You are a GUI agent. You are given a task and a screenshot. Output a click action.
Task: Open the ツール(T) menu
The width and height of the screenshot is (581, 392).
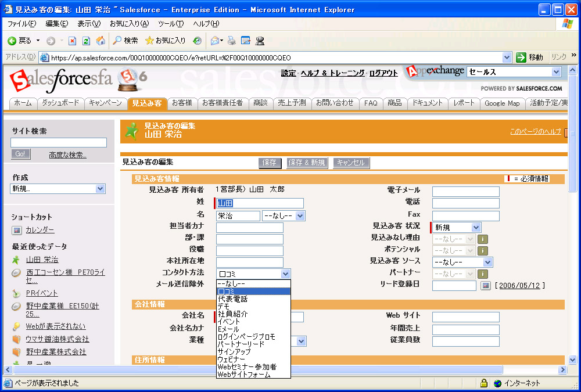171,24
